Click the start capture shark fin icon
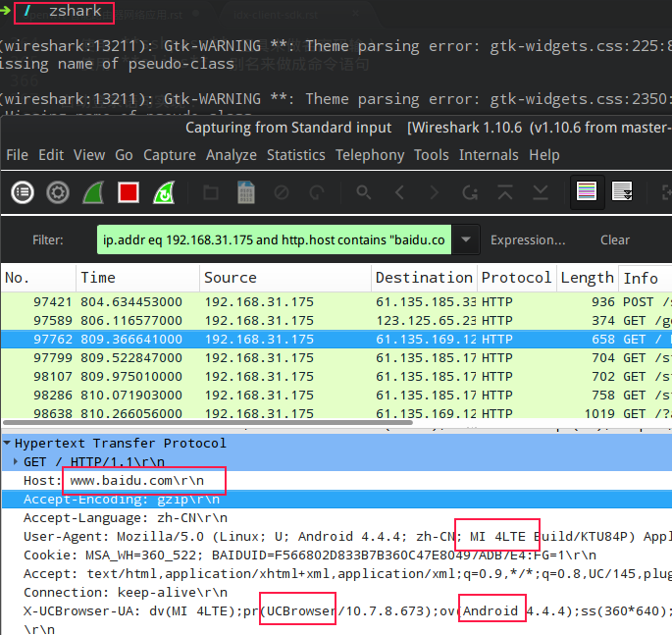 (x=93, y=192)
